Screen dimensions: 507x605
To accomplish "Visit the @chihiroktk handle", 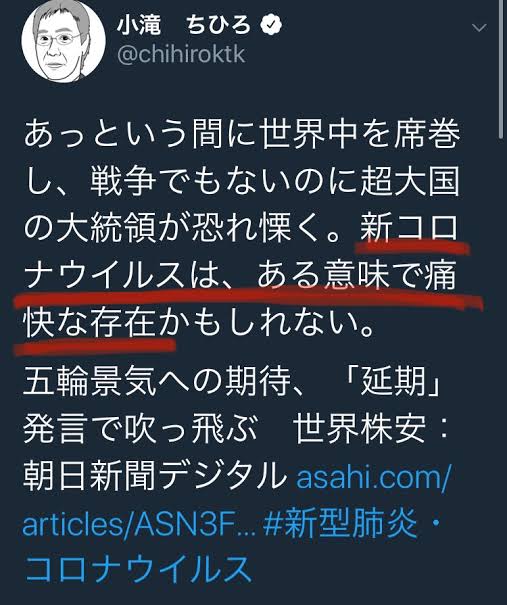I will [x=181, y=55].
